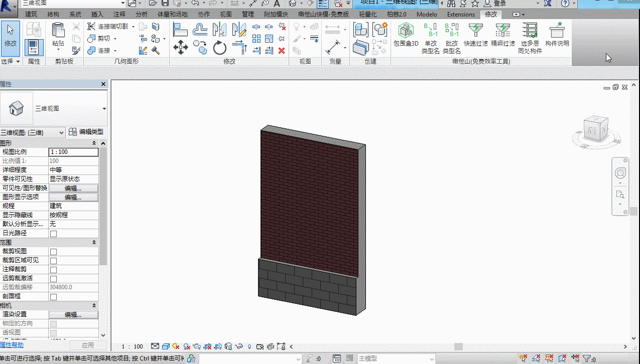Image resolution: width=640 pixels, height=364 pixels.
Task: Open 构件说明 tool
Action: [x=557, y=35]
